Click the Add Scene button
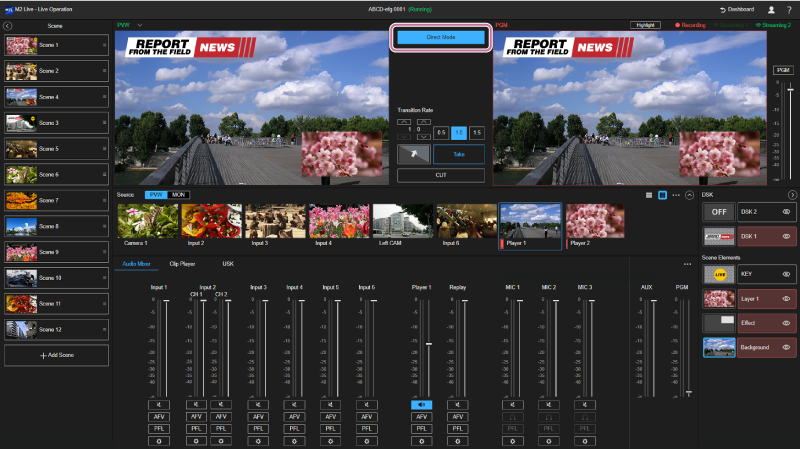 pos(56,355)
